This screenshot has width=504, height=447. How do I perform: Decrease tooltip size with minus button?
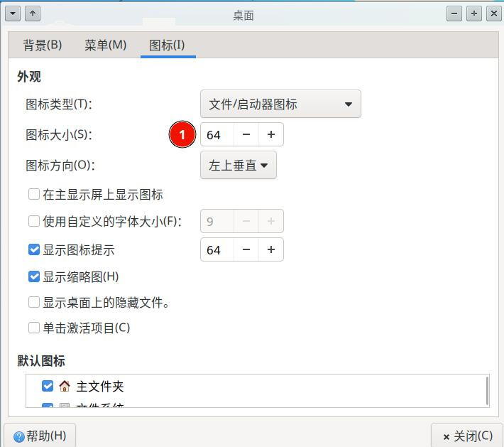(246, 249)
